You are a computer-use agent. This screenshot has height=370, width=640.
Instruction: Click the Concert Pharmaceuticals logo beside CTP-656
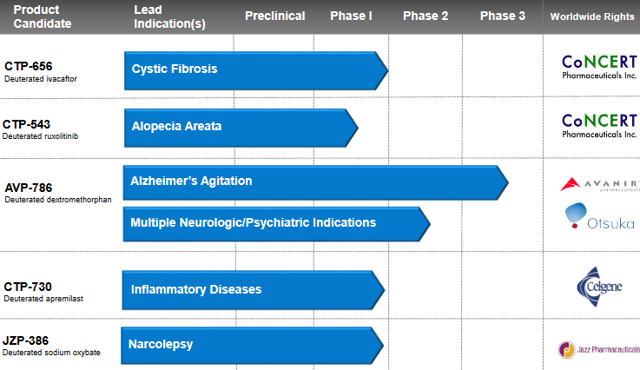[600, 67]
